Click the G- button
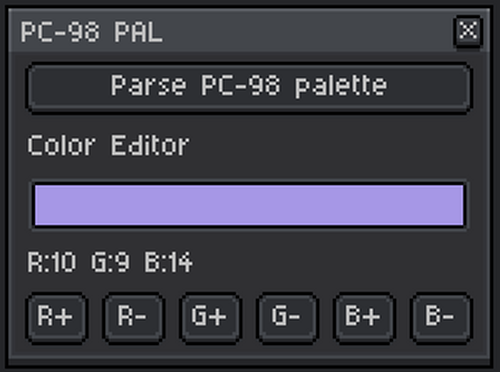The image size is (500, 372). [287, 318]
